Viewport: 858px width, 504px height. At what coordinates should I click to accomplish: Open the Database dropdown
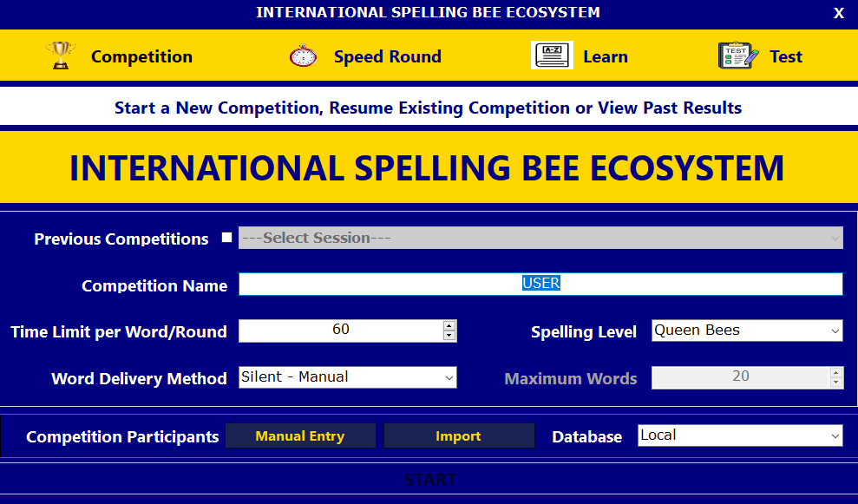tap(739, 435)
